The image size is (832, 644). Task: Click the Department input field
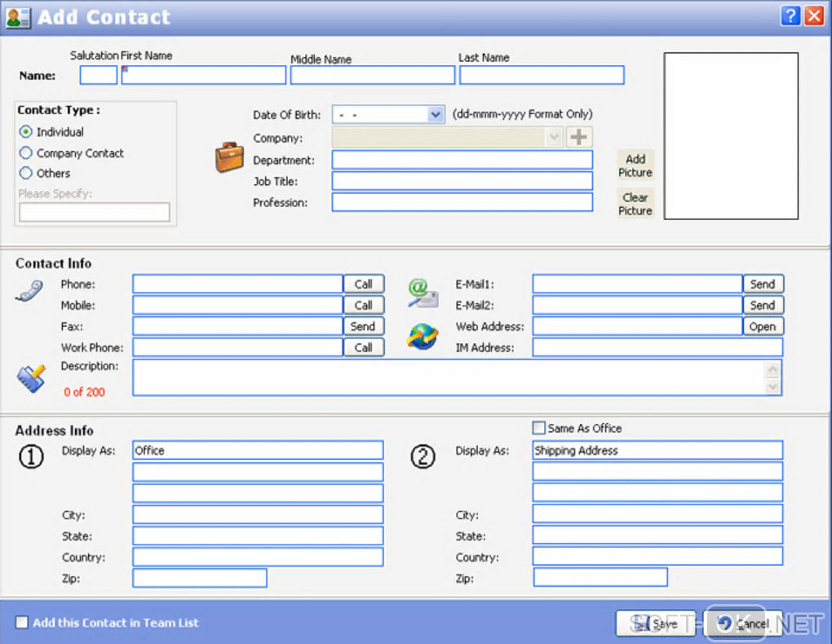point(462,160)
